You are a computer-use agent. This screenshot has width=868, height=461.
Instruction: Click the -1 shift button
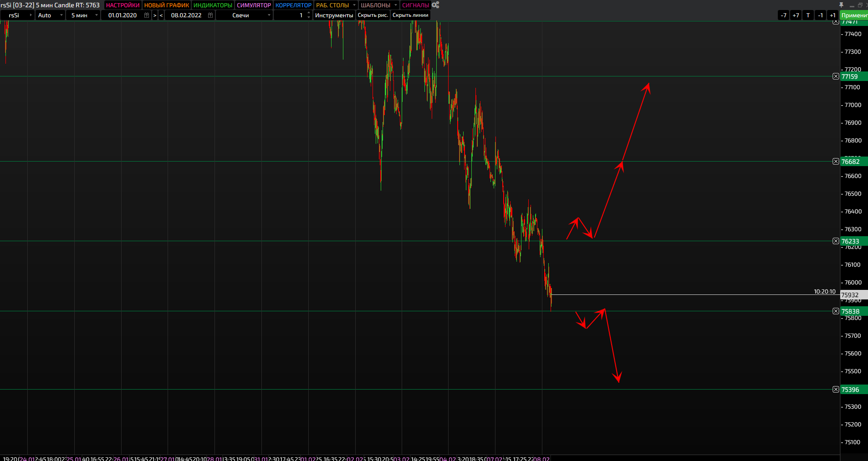click(821, 15)
